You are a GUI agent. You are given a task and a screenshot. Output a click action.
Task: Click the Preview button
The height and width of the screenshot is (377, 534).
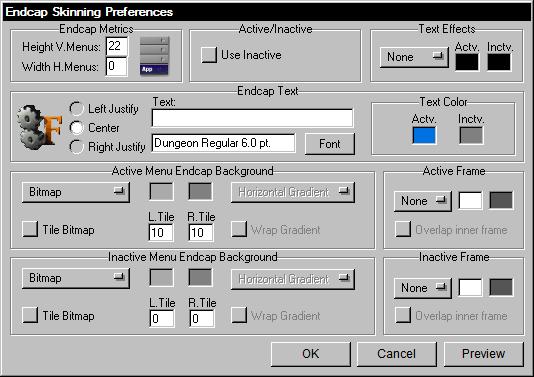click(484, 354)
